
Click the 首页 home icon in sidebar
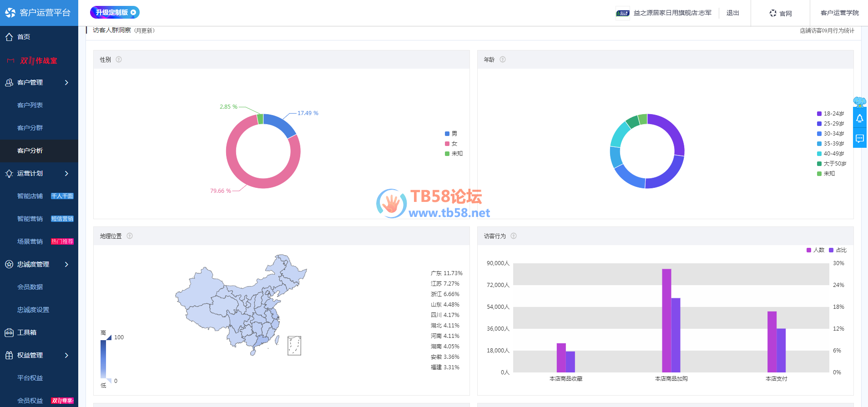point(9,37)
